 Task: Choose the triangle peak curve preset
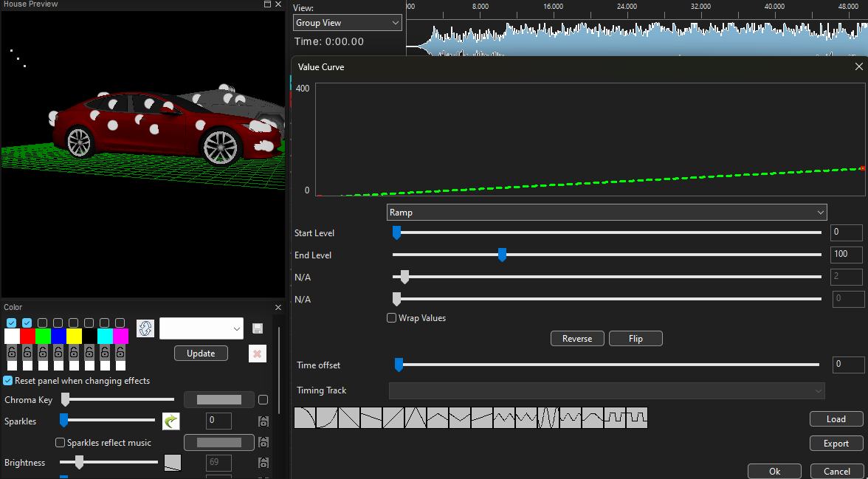(x=416, y=418)
